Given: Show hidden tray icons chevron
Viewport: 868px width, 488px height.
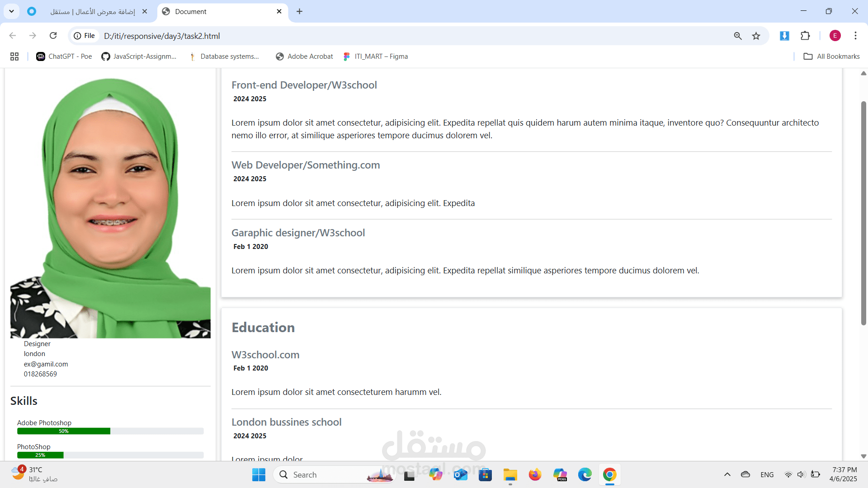Looking at the screenshot, I should pos(727,474).
